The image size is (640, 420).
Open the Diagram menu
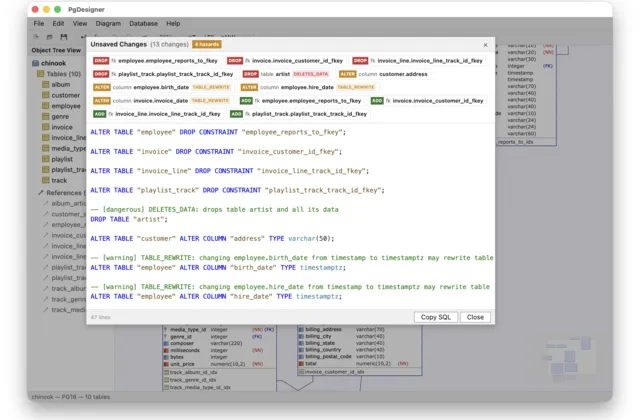(108, 24)
